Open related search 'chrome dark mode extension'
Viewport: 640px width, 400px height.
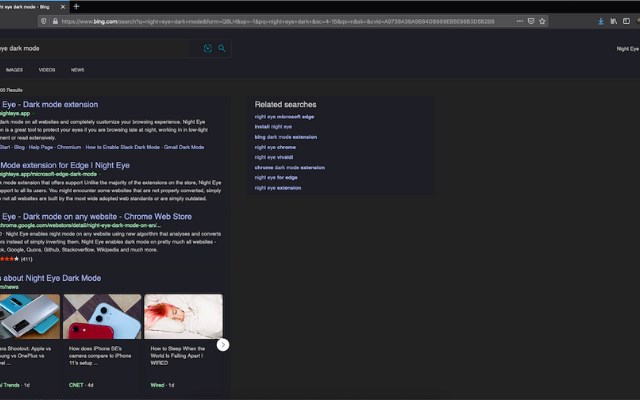(x=290, y=168)
